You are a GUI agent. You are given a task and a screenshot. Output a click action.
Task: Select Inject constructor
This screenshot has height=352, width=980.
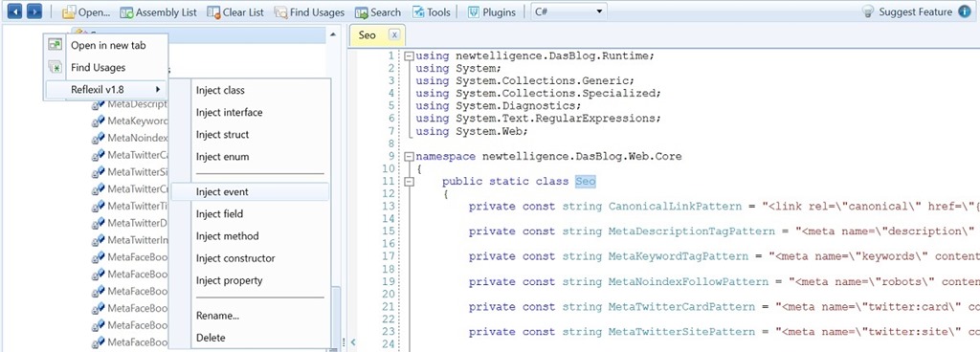point(250,258)
